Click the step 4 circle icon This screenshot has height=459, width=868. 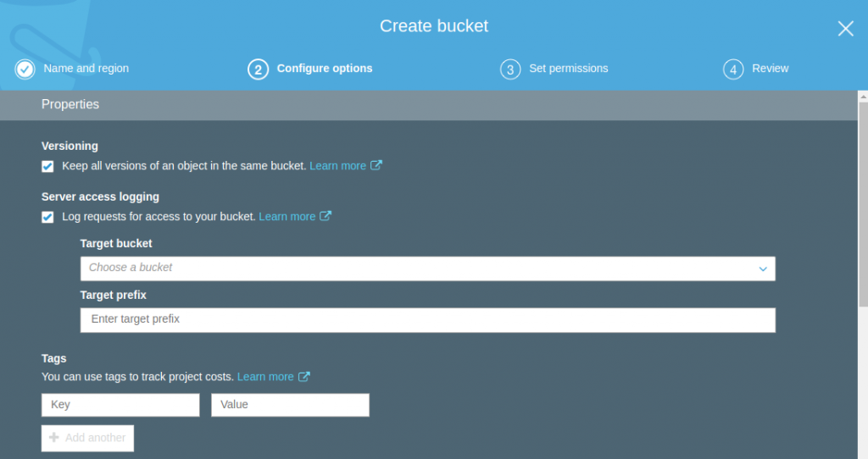tap(733, 69)
